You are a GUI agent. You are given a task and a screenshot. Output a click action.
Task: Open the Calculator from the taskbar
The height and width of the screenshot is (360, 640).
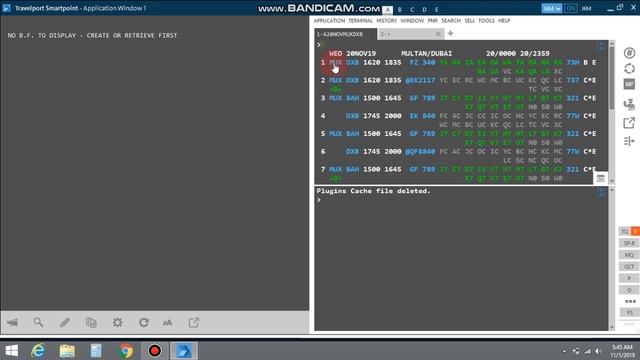click(x=96, y=351)
